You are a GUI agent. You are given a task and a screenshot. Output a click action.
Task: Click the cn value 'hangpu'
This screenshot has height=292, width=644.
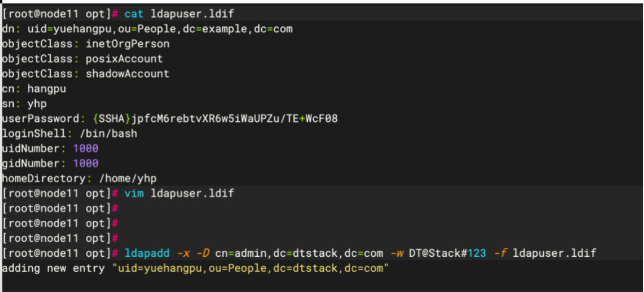tap(47, 88)
